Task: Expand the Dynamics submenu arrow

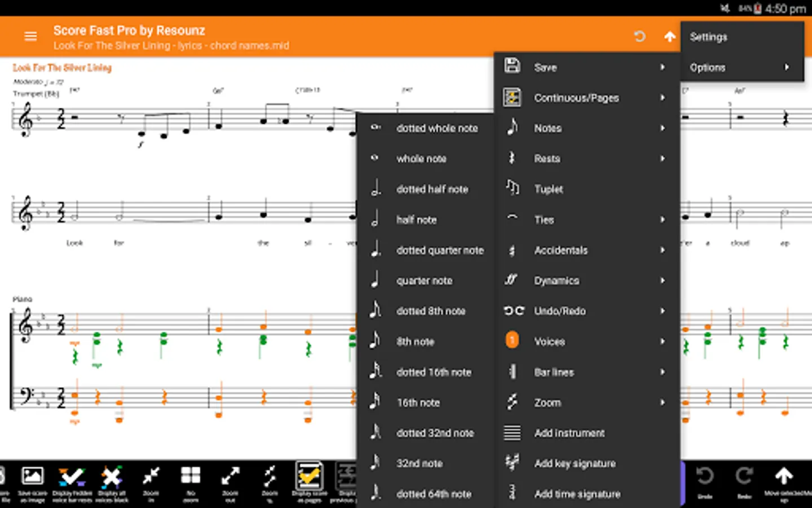Action: click(663, 281)
